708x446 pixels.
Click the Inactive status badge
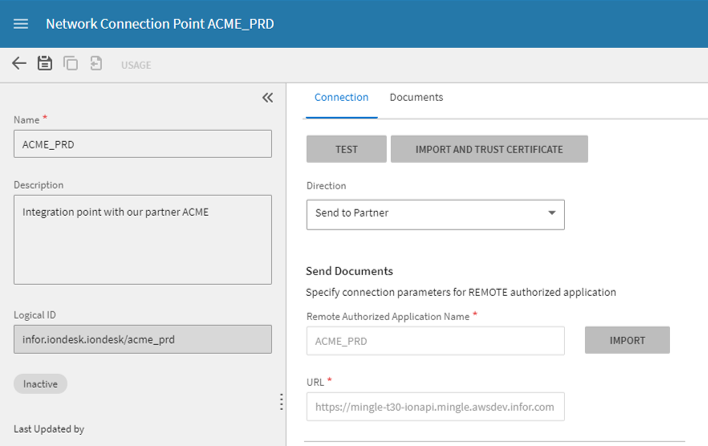pyautogui.click(x=40, y=383)
